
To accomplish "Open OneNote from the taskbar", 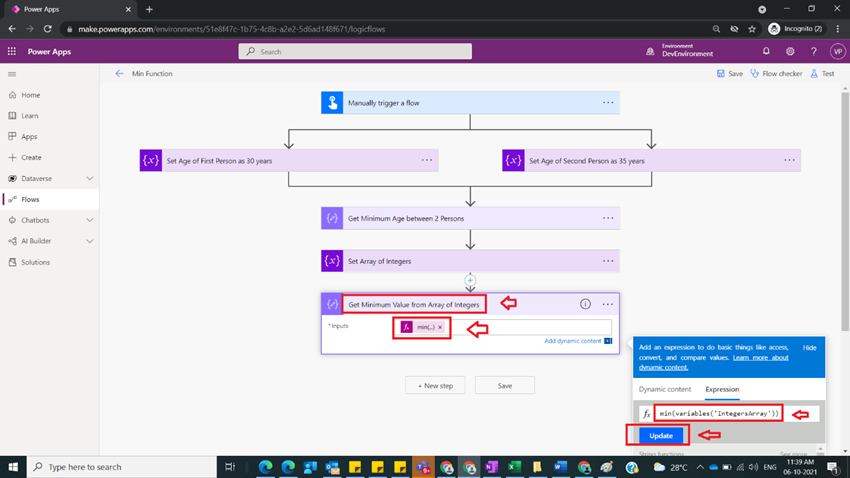I will click(491, 467).
